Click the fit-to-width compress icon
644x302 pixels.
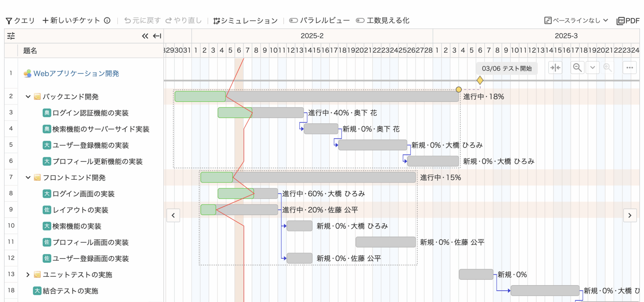click(x=555, y=68)
